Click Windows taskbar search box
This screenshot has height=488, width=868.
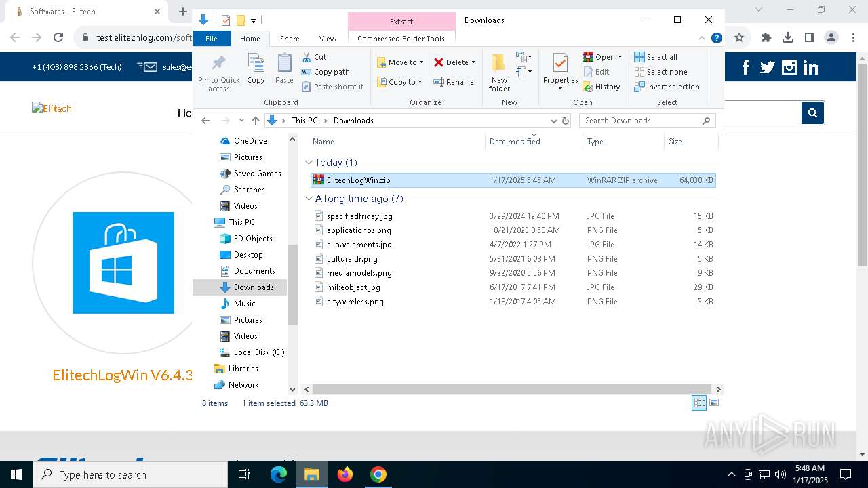pyautogui.click(x=130, y=474)
